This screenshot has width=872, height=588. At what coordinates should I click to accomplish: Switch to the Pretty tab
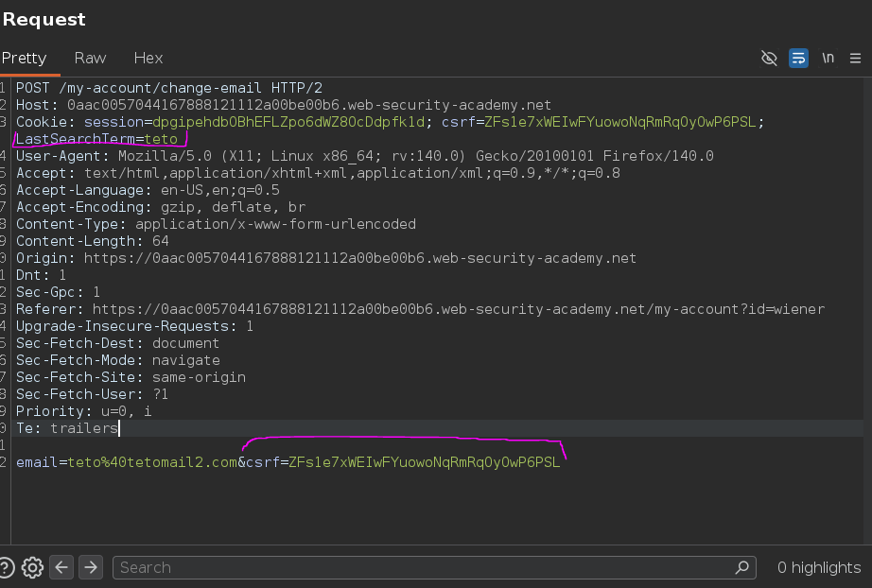tap(25, 58)
